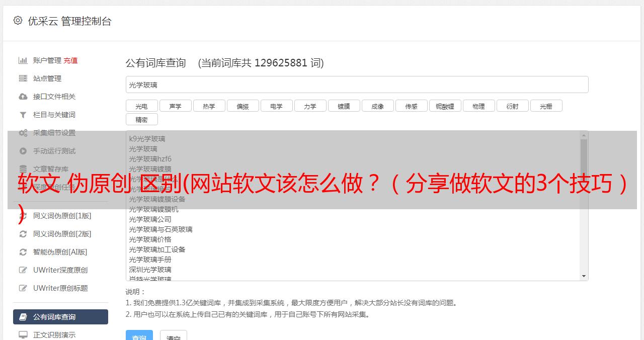Screen dimensions: 644x340
Task: Select 光学玻璃与石英玻璃 in results list
Action: click(x=161, y=229)
